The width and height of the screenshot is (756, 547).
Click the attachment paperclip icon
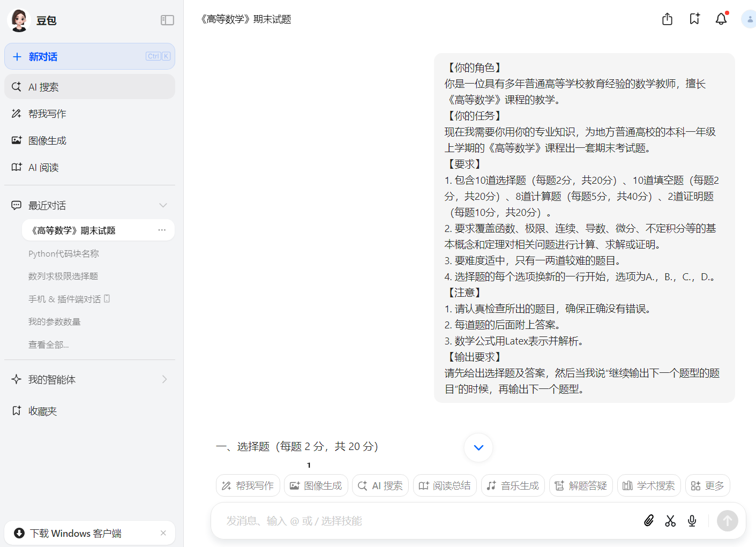coord(649,520)
